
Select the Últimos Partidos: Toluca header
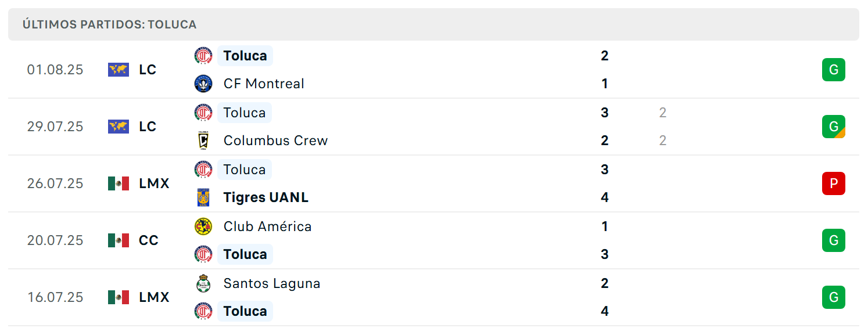click(433, 24)
